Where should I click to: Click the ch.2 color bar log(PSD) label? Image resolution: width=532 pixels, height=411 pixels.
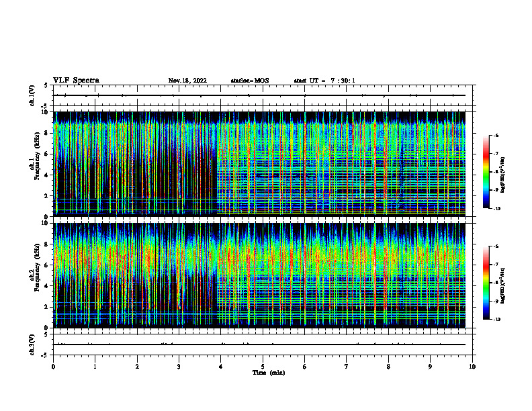[504, 285]
